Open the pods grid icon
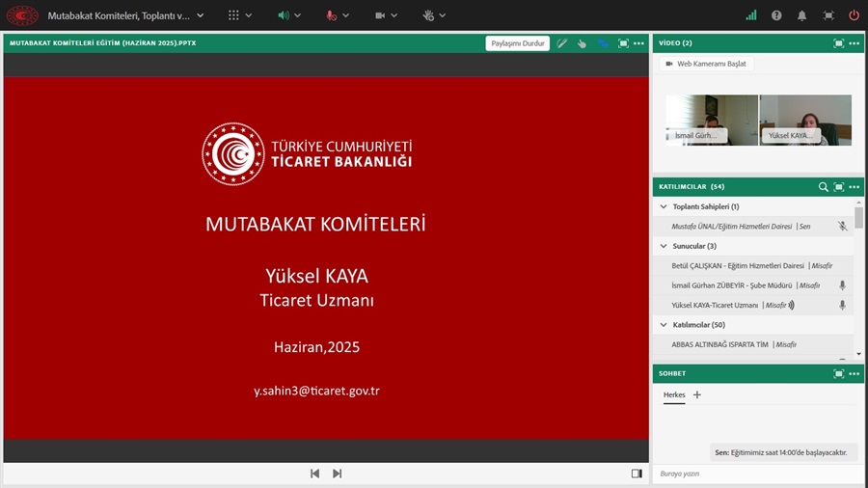The height and width of the screenshot is (488, 868). point(233,15)
